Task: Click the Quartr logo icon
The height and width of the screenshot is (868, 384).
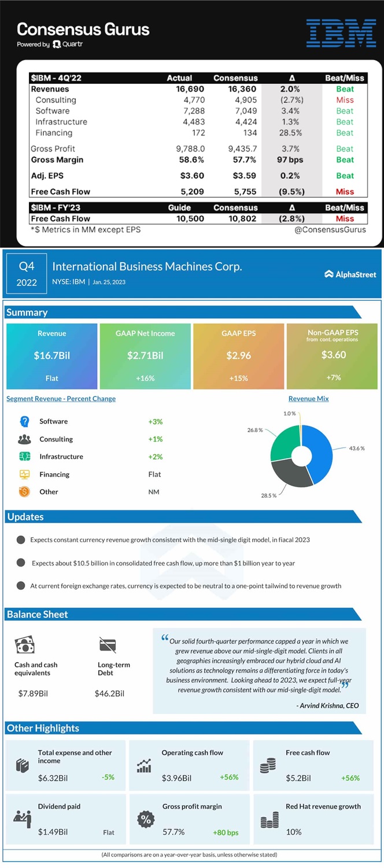Action: pos(56,44)
